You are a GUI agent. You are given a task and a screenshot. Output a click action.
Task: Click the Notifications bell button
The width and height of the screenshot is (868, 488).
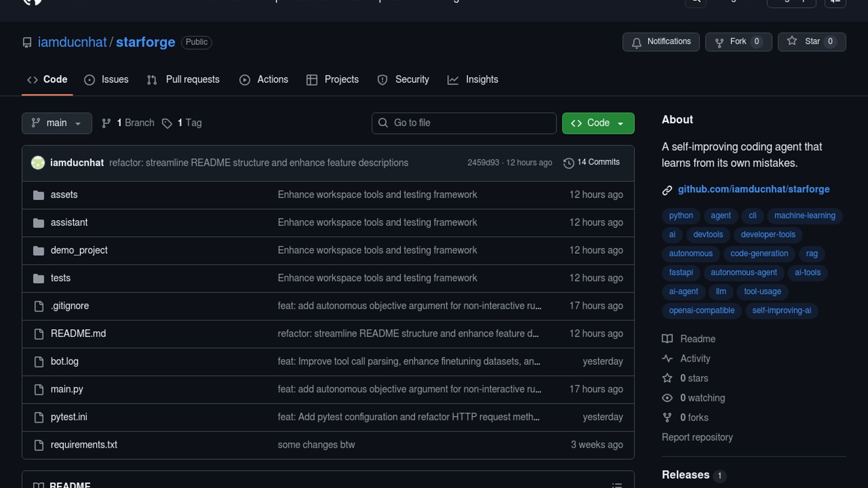point(660,42)
